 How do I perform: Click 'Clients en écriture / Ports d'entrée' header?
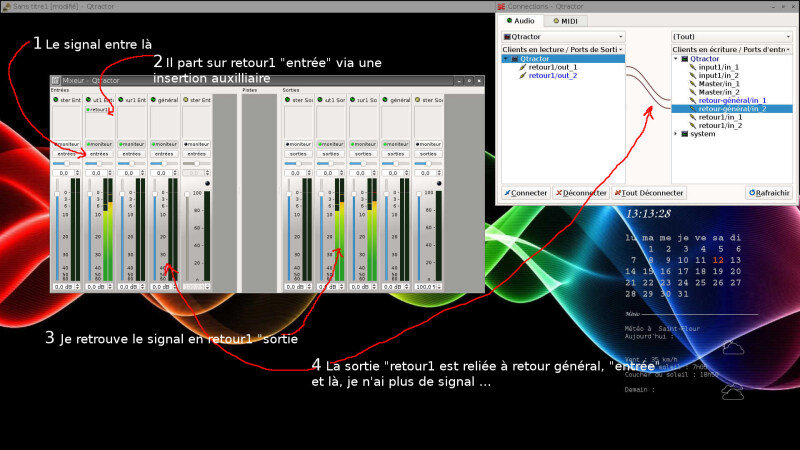click(x=732, y=49)
